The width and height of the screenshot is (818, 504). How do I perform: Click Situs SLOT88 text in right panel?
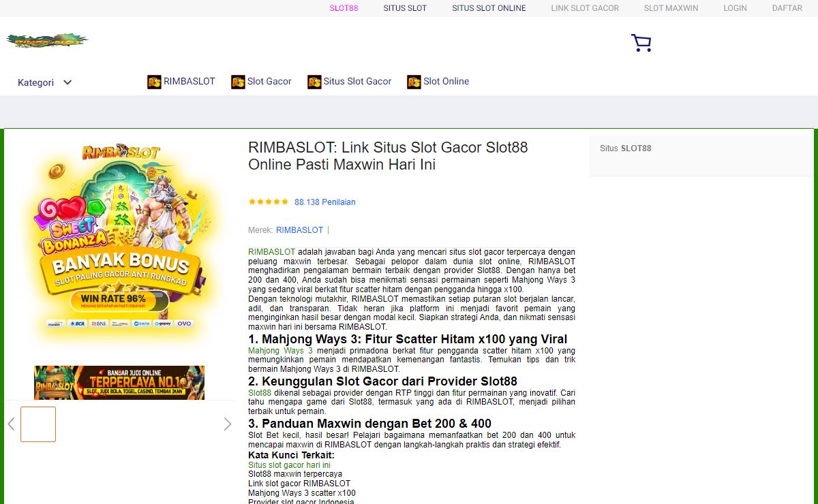click(x=626, y=148)
